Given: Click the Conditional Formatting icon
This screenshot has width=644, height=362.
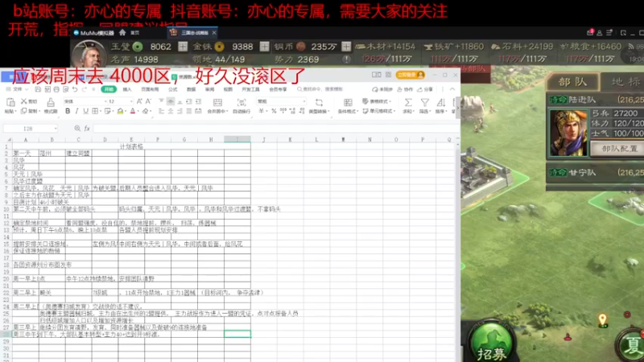Looking at the screenshot, I should (348, 102).
